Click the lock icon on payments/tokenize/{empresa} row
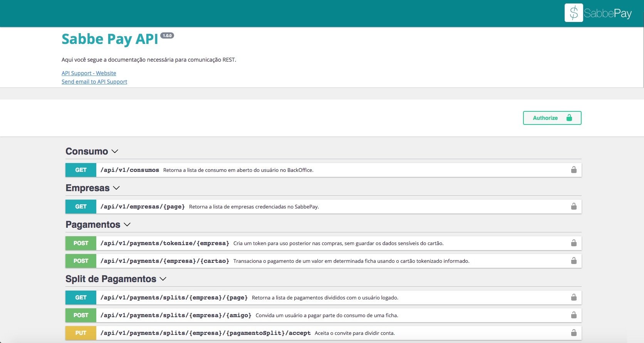 (x=574, y=243)
